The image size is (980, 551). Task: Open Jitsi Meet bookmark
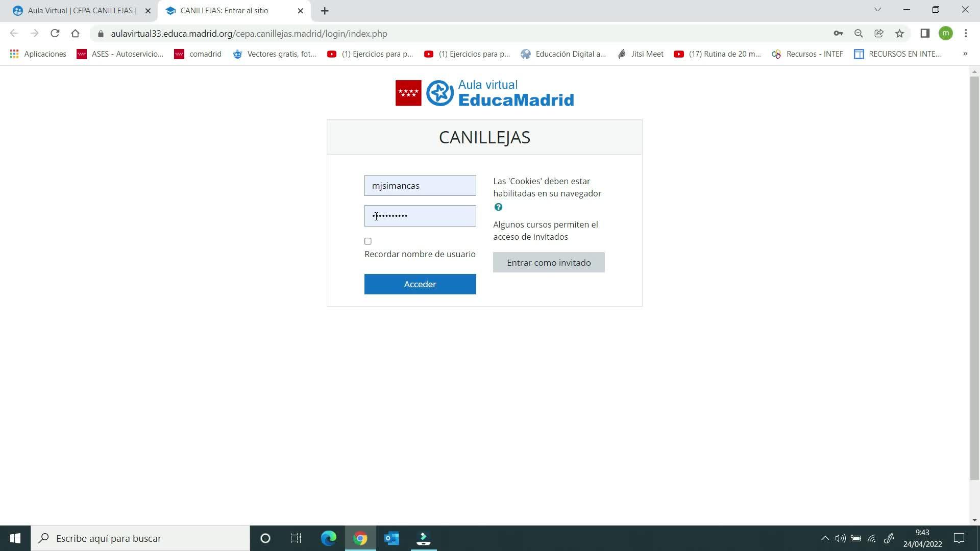[x=641, y=54]
